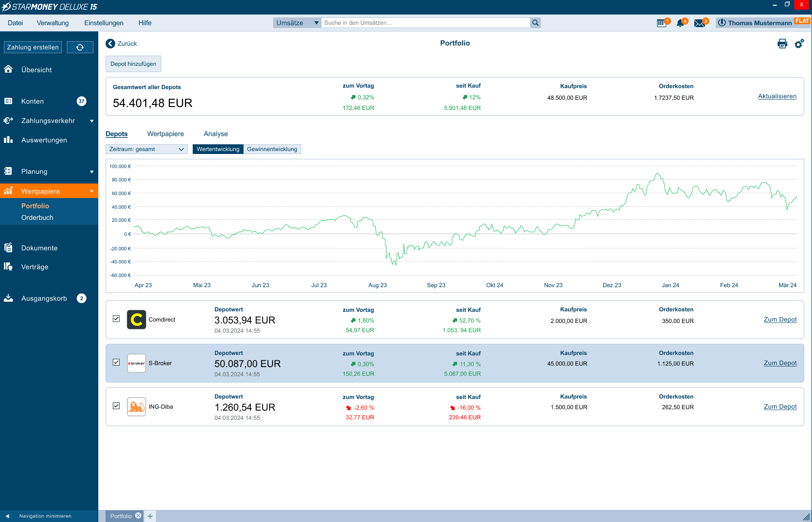Open the Zeitraum gesamt dropdown
This screenshot has height=522, width=812.
pyautogui.click(x=147, y=149)
